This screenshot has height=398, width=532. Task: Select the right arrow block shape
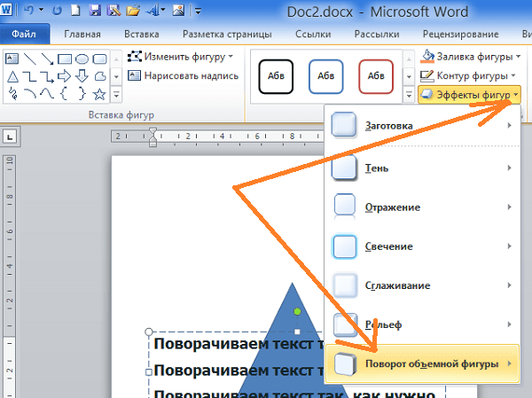(x=64, y=76)
